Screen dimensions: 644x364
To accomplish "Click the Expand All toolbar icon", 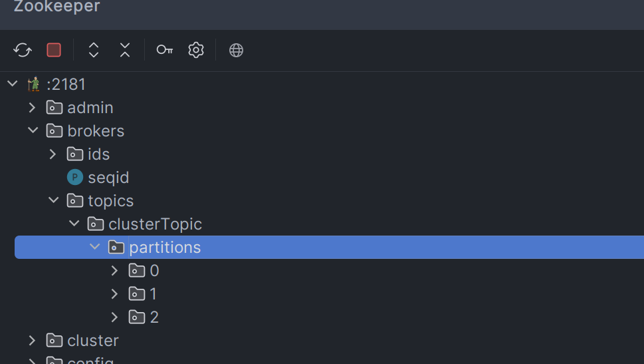I will pos(94,50).
